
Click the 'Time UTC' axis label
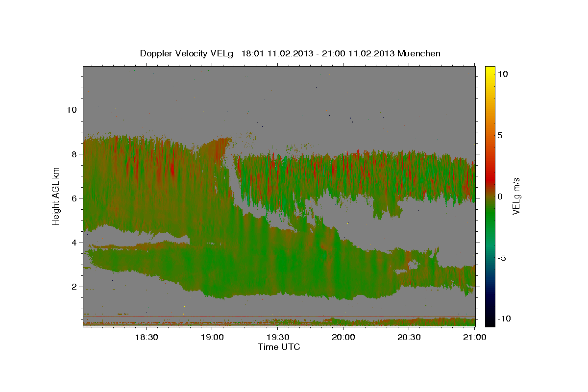tap(279, 347)
